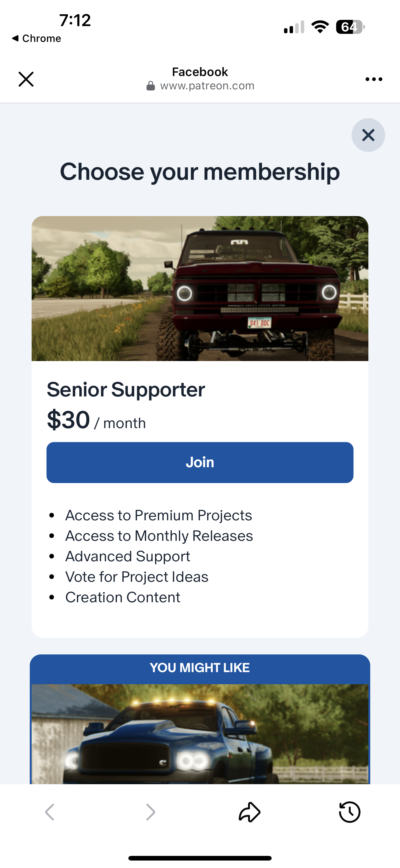The image size is (400, 868).
Task: Tap the YOU MIGHT LIKE banner
Action: coord(200,668)
